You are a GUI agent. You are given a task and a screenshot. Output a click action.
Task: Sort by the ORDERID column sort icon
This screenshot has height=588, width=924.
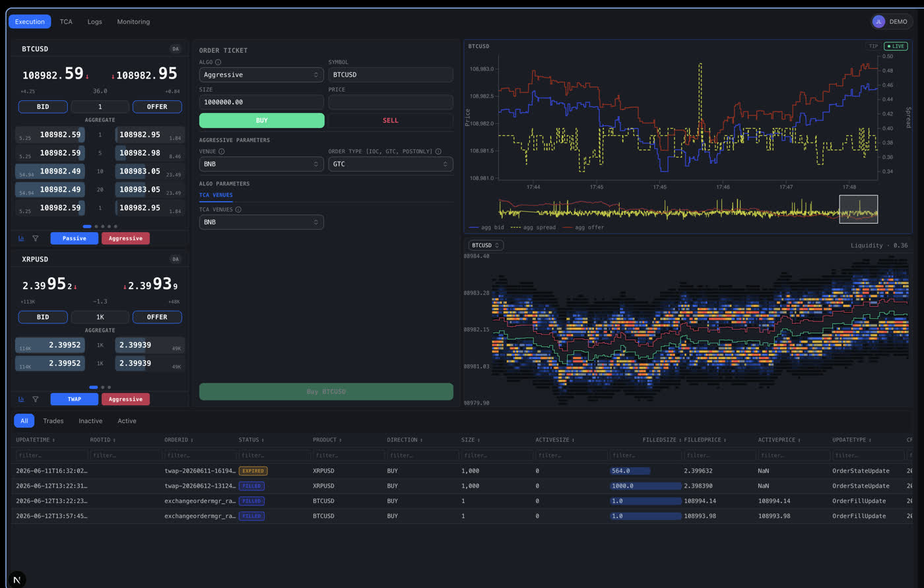point(191,440)
